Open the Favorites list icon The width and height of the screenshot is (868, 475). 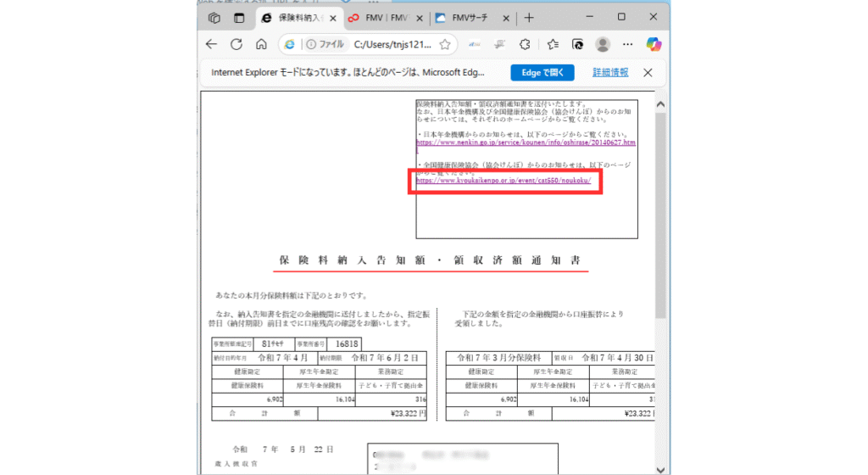pyautogui.click(x=553, y=44)
